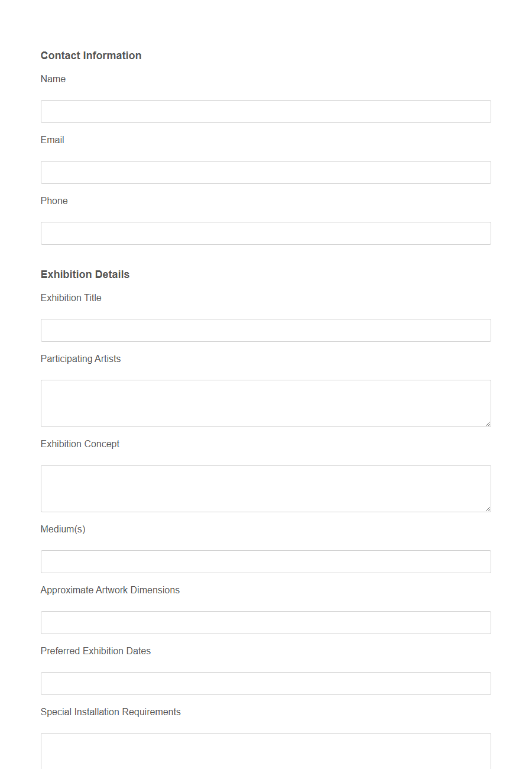Click the Approximate Artwork Dimensions field
Image resolution: width=532 pixels, height=769 pixels.
[x=265, y=622]
